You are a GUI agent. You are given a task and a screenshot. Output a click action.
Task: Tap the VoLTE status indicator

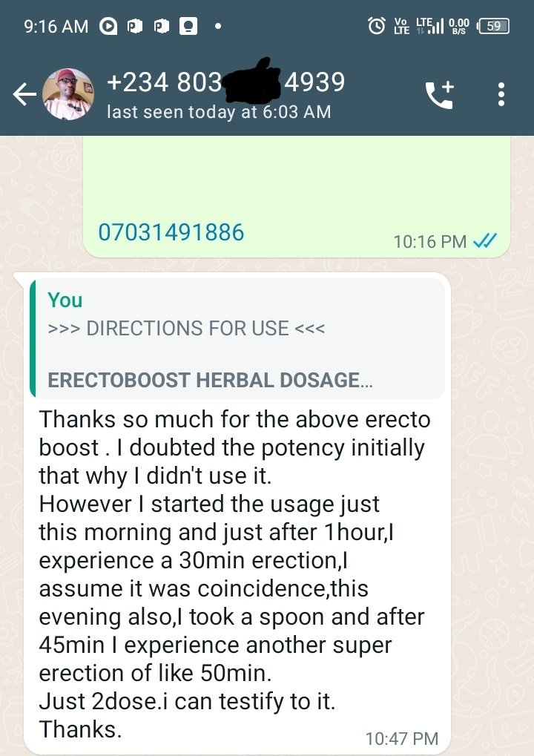pyautogui.click(x=401, y=26)
